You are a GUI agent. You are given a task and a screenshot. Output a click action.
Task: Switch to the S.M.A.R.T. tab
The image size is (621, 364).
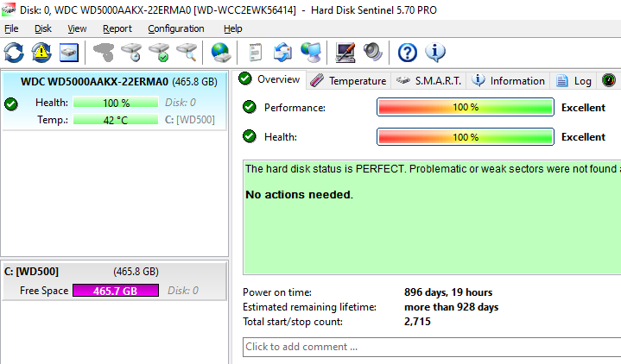(429, 80)
